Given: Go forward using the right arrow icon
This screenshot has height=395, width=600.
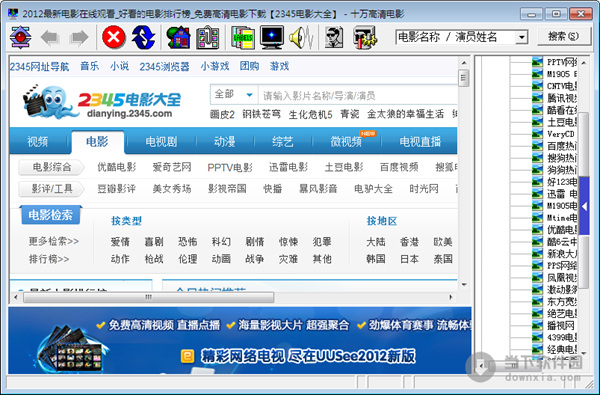Looking at the screenshot, I should (79, 38).
